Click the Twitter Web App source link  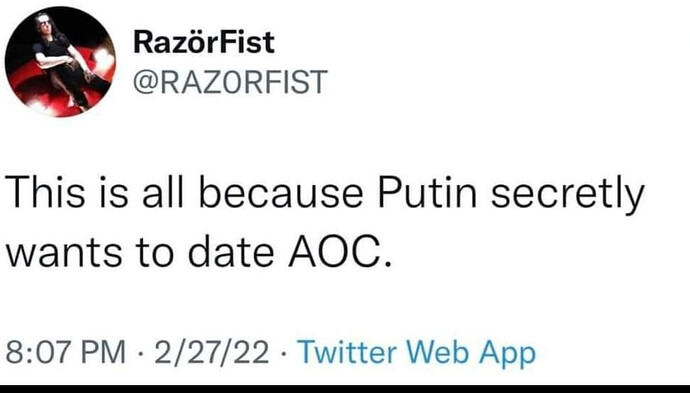point(417,353)
